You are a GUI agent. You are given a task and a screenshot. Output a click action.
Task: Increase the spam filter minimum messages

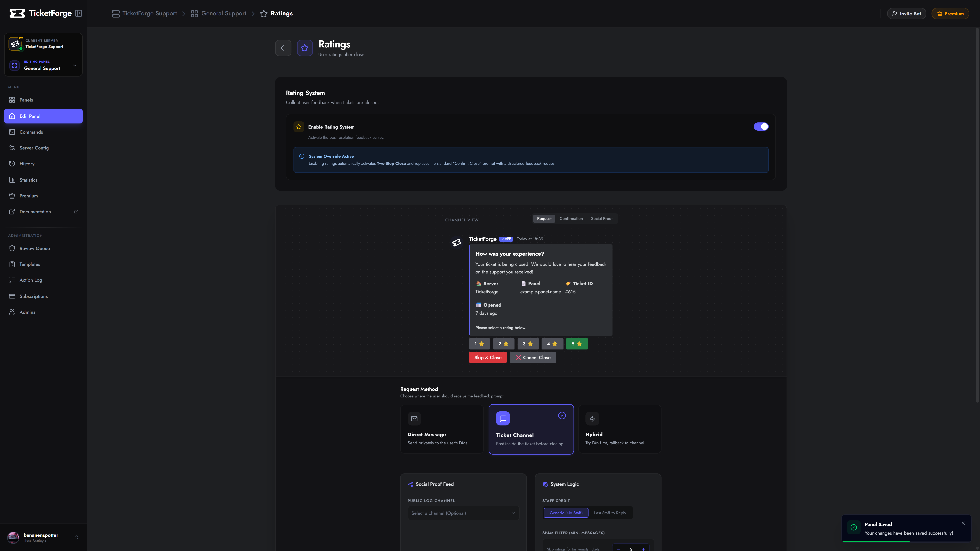[643, 549]
